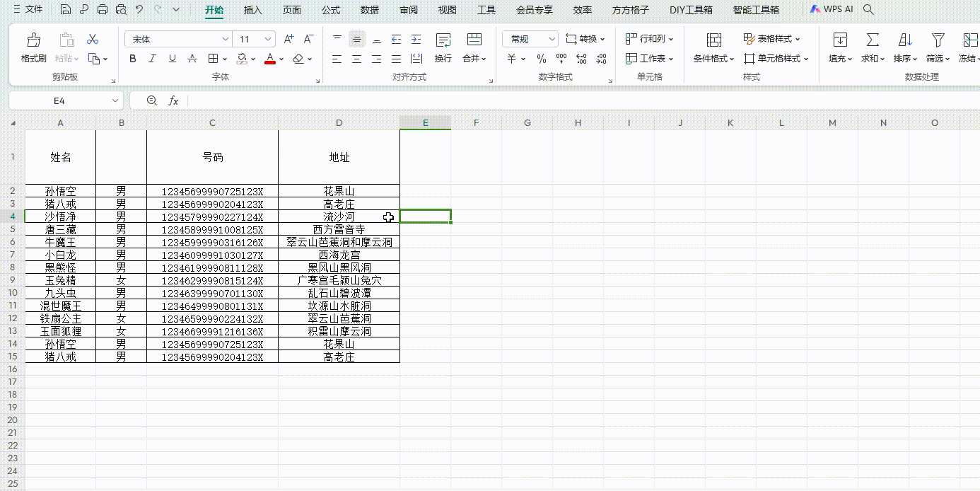Open Print Preview from quick access toolbar
The image size is (980, 491).
[x=121, y=10]
